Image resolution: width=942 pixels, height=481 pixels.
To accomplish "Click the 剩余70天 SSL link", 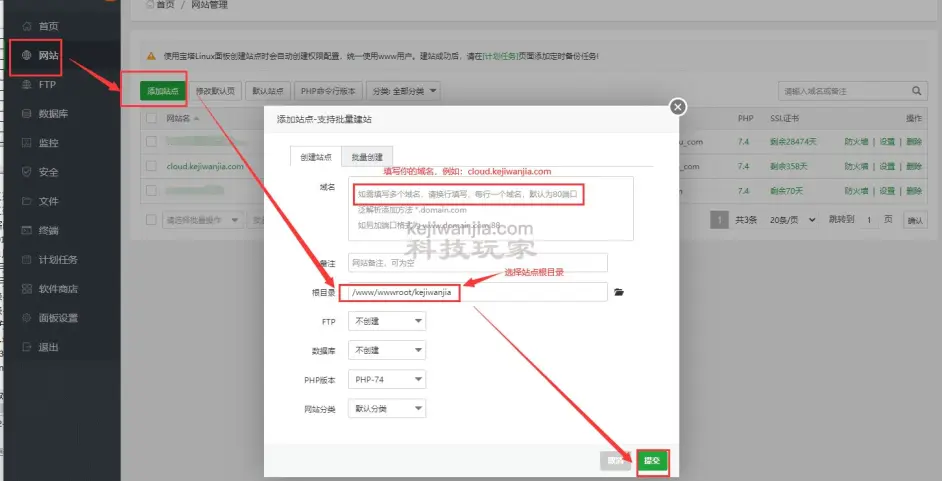I will [x=786, y=190].
